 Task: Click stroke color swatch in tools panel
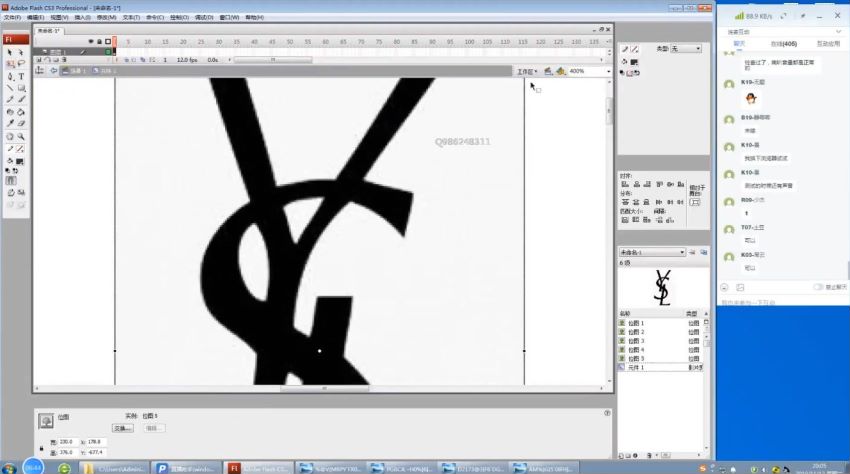pos(20,149)
